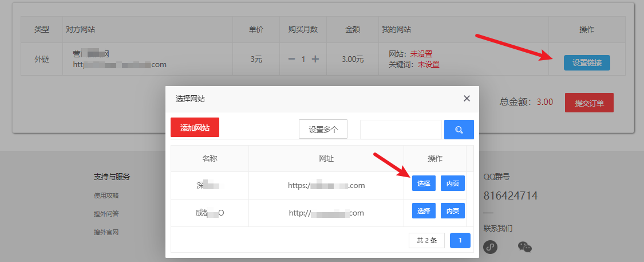Click the 添加网站 red button
644x262 pixels.
click(195, 128)
